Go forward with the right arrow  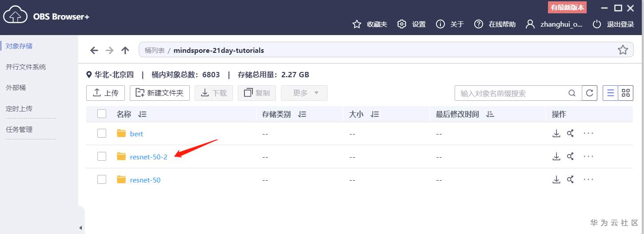point(109,50)
